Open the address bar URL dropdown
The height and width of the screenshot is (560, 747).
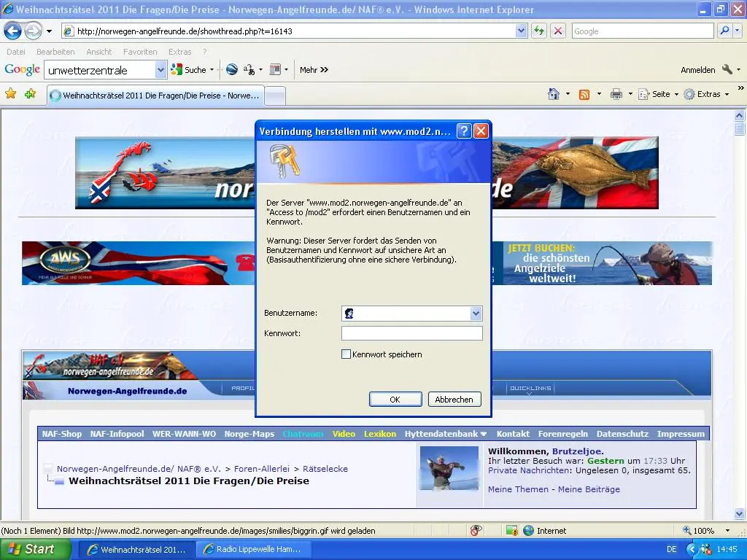[521, 31]
